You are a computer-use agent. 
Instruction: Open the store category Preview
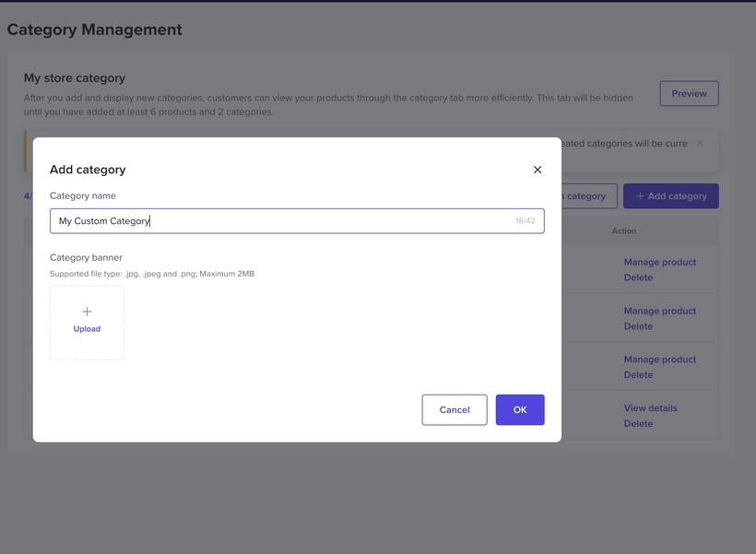click(x=689, y=93)
